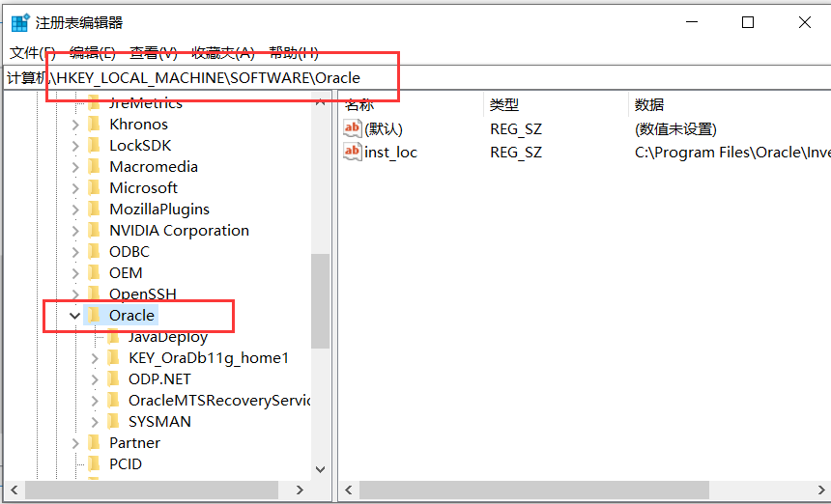This screenshot has height=504, width=831.
Task: Select the JavaDeploy subkey
Action: pyautogui.click(x=168, y=337)
